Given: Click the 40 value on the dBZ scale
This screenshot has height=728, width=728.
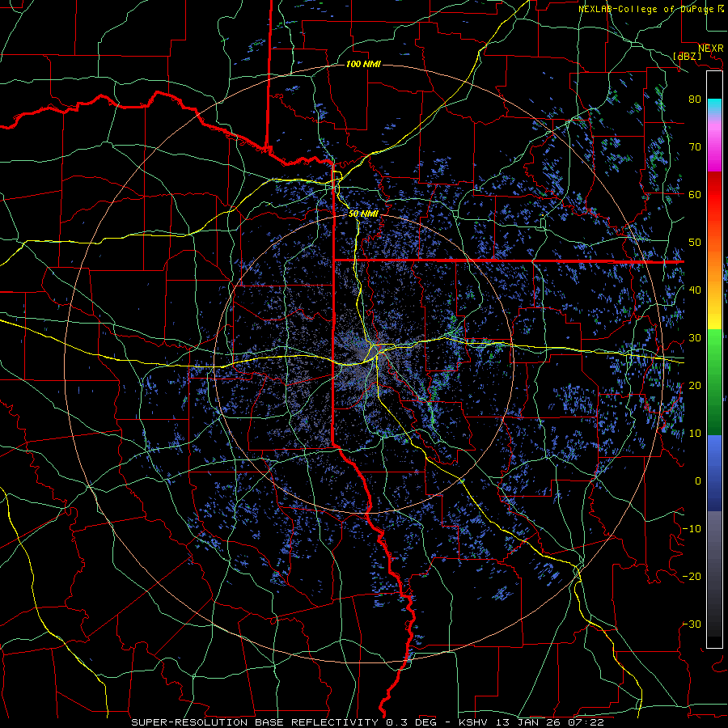Looking at the screenshot, I should click(695, 290).
